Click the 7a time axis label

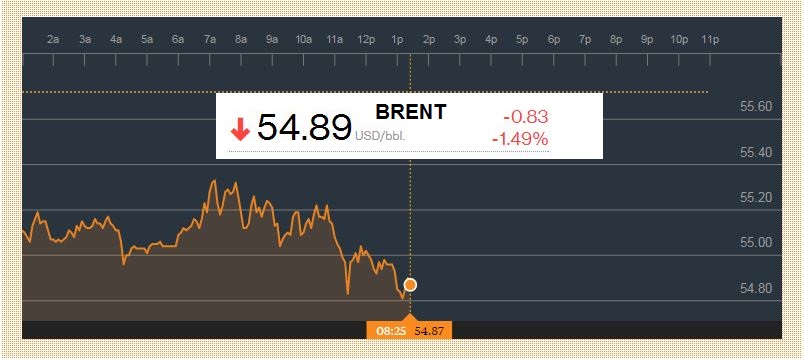tap(209, 39)
